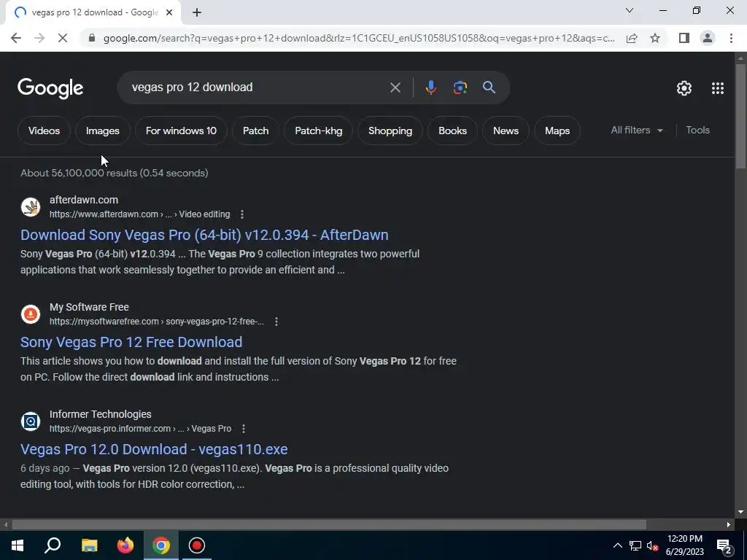747x560 pixels.
Task: Open more options for Informer Technologies result
Action: click(x=244, y=429)
